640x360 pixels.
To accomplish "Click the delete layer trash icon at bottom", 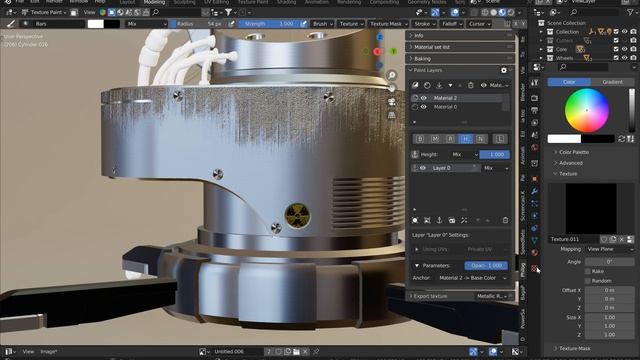I will point(505,220).
